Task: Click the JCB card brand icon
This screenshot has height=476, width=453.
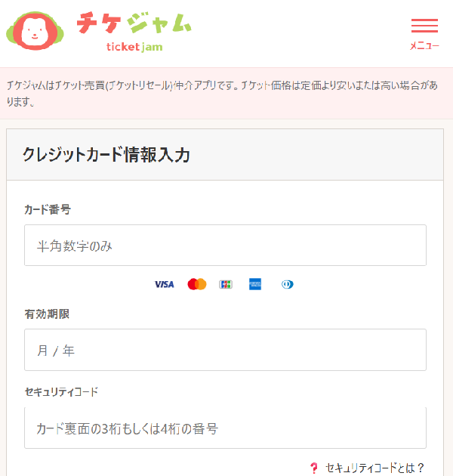Action: pyautogui.click(x=226, y=284)
